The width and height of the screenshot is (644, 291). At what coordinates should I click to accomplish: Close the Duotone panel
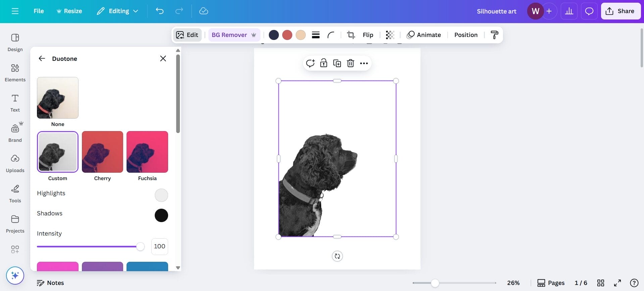(x=163, y=58)
